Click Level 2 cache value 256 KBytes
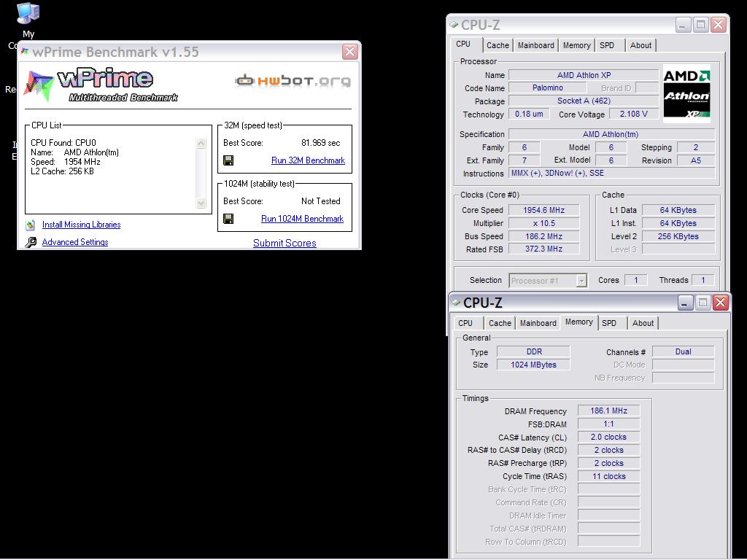This screenshot has width=747, height=560. pos(678,236)
